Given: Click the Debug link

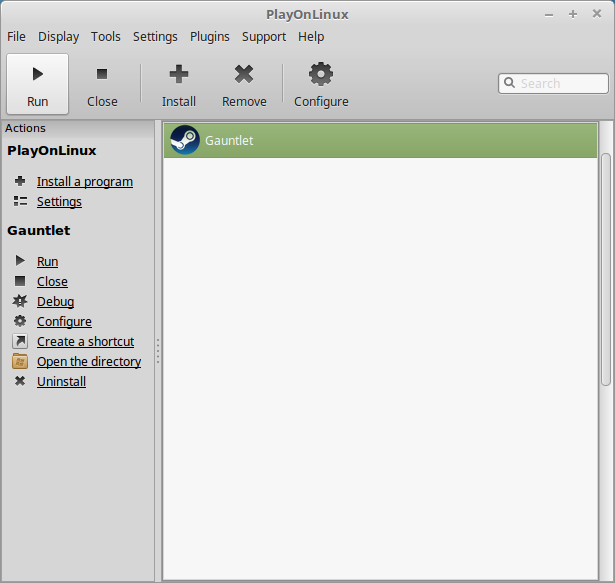Looking at the screenshot, I should point(55,301).
